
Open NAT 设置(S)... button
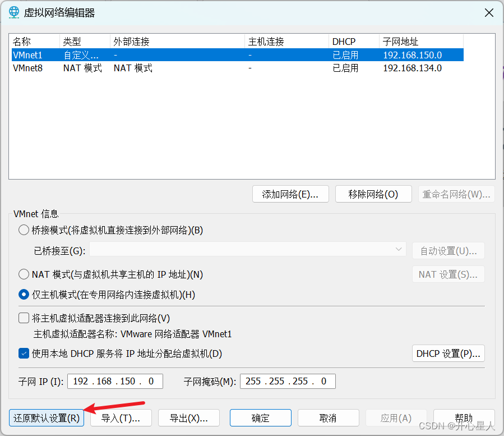448,274
